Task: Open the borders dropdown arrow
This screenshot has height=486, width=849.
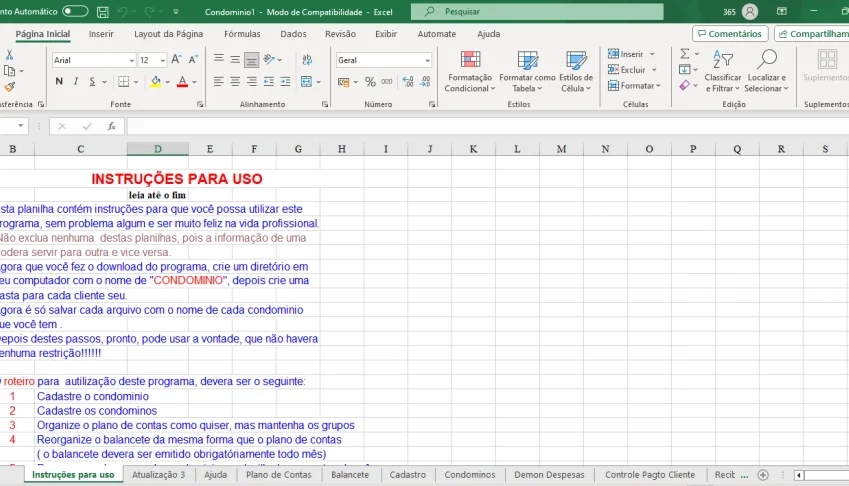Action: [x=136, y=82]
